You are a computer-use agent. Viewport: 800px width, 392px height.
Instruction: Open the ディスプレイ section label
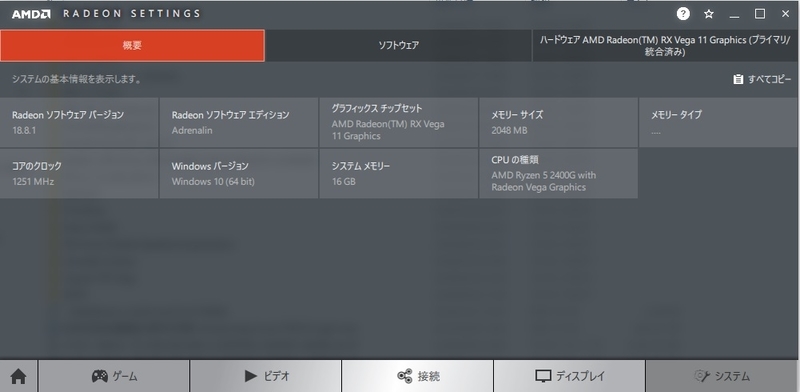click(581, 376)
